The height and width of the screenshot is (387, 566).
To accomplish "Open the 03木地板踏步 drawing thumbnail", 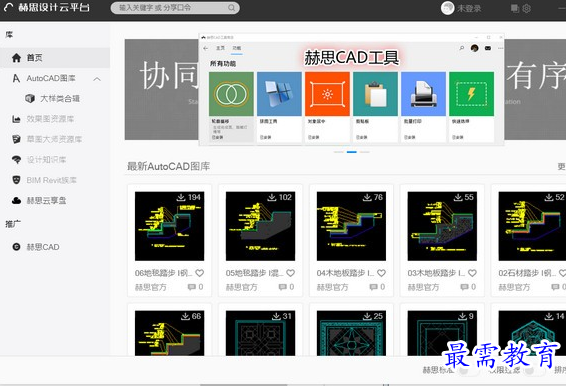I will (443, 226).
